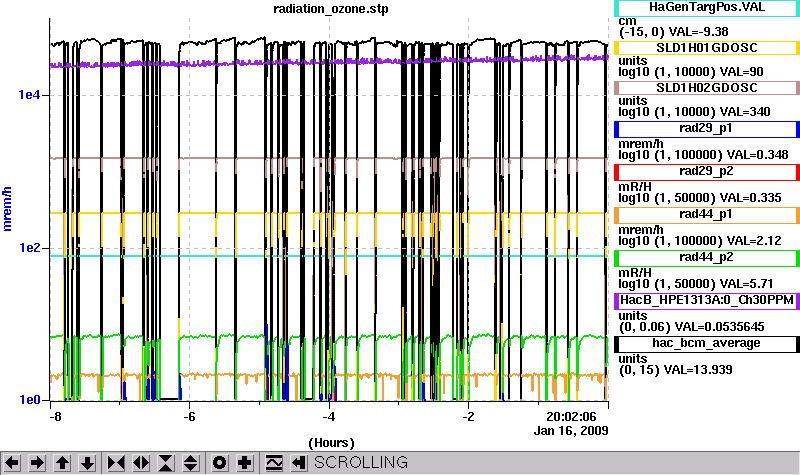The width and height of the screenshot is (800, 475).
Task: Pan the plot down with the down arrow
Action: coord(87,463)
